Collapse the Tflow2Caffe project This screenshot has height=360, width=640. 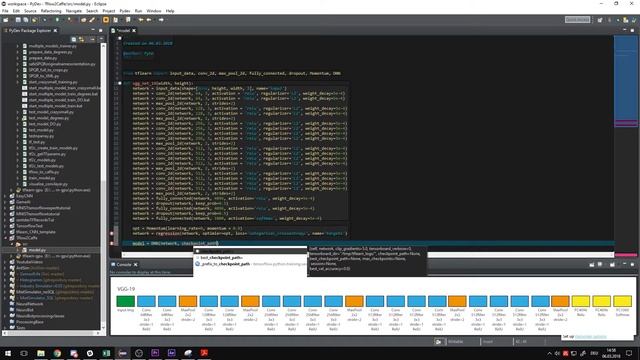click(x=5, y=238)
